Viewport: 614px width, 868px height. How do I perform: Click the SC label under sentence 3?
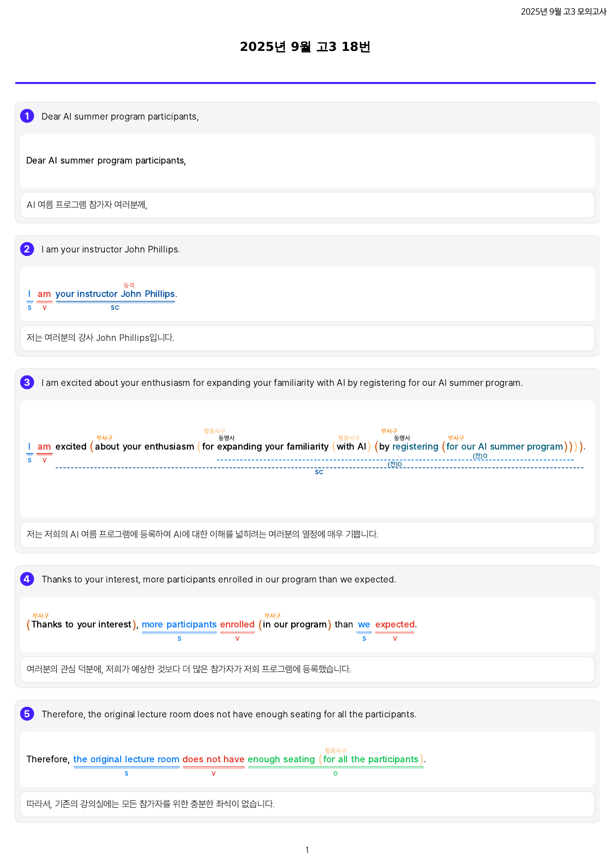point(319,472)
